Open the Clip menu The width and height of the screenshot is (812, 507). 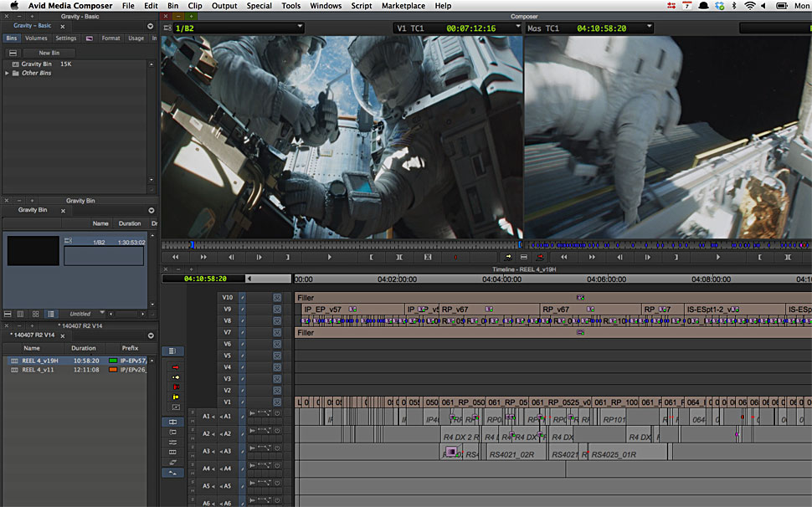[x=194, y=6]
